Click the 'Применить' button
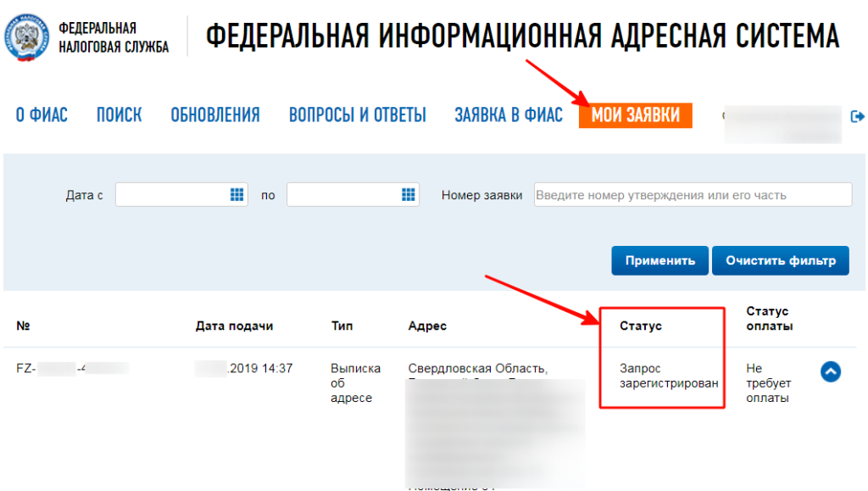868x491 pixels. 659,260
